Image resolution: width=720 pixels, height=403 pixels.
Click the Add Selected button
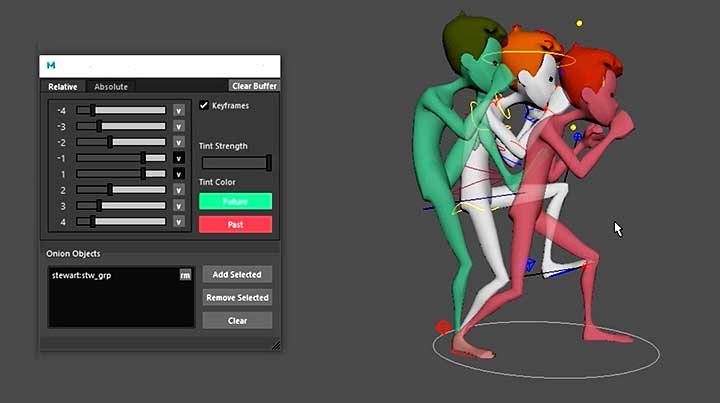pos(237,274)
